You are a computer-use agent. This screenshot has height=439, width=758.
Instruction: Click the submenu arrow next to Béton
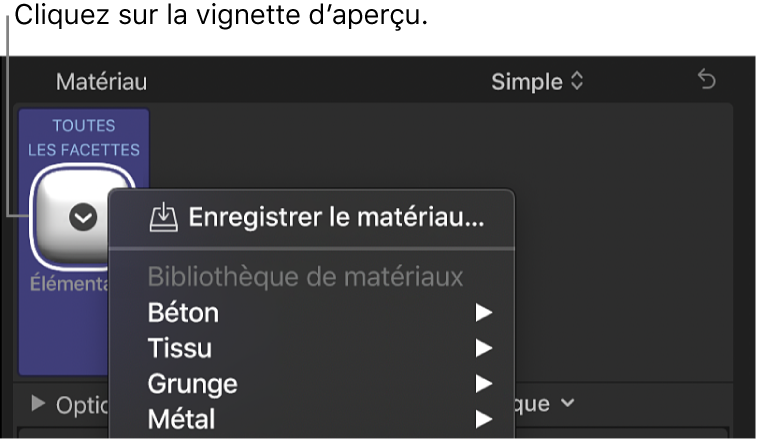[x=484, y=314]
